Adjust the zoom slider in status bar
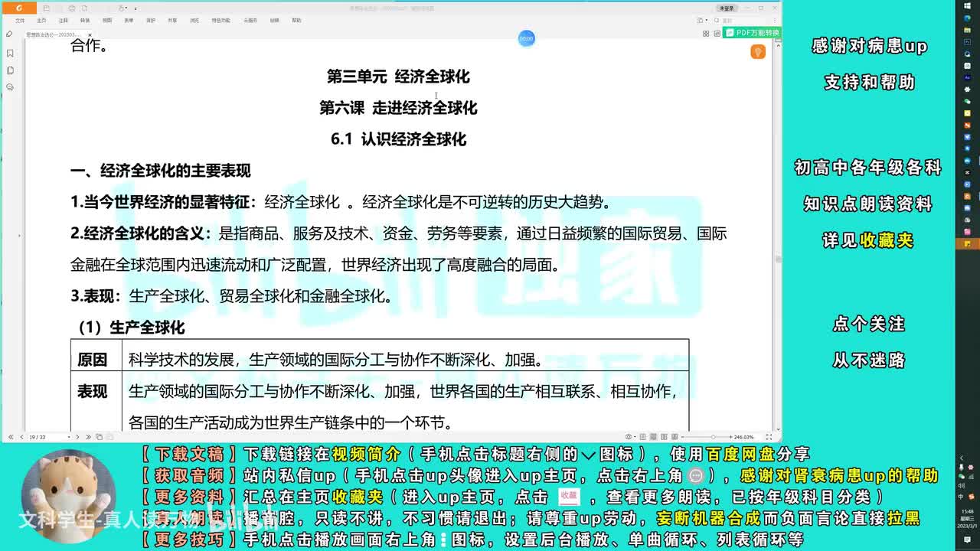The width and height of the screenshot is (980, 551). click(x=713, y=437)
